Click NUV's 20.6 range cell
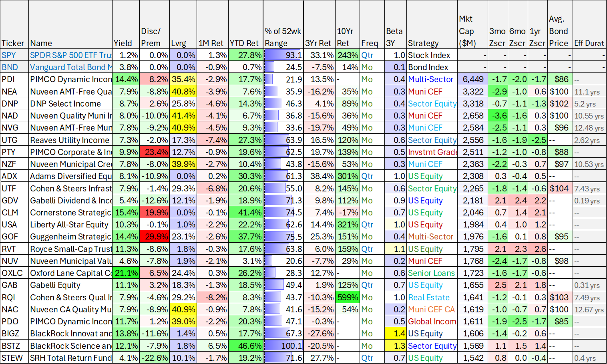The width and height of the screenshot is (607, 364). click(283, 261)
